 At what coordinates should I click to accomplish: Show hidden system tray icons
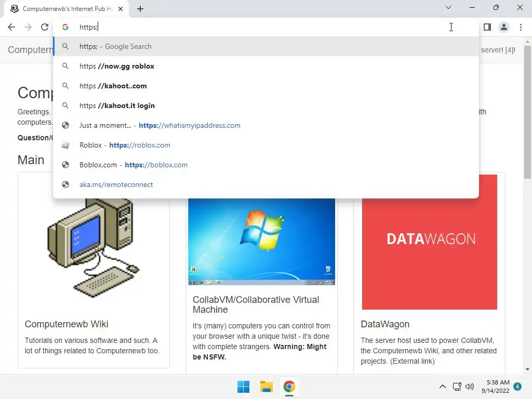[443, 387]
